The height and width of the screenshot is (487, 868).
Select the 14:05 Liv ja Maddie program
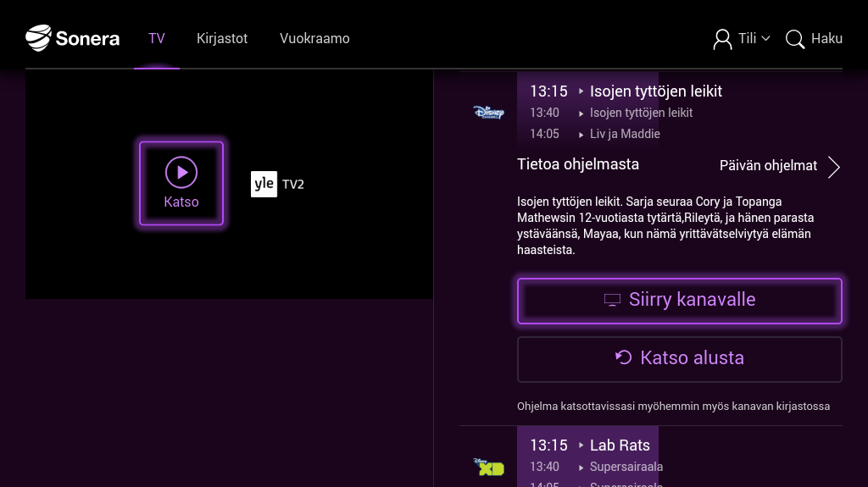pos(595,134)
